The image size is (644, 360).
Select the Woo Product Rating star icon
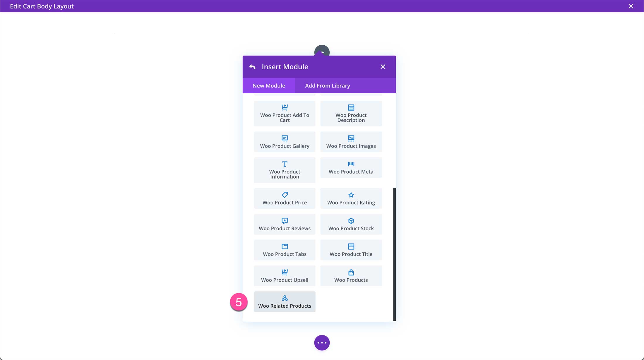click(351, 195)
